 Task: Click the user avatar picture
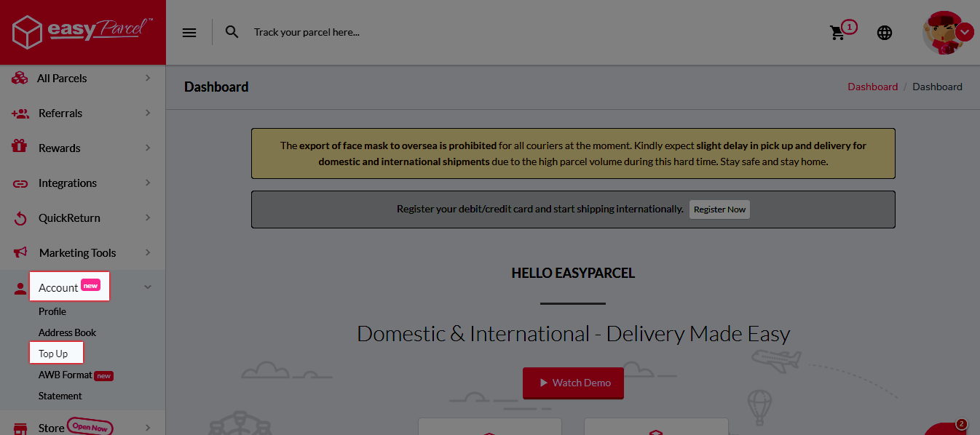point(941,33)
